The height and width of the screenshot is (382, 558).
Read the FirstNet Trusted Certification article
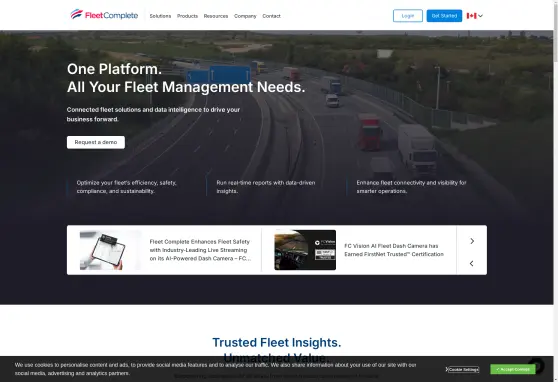tap(394, 250)
